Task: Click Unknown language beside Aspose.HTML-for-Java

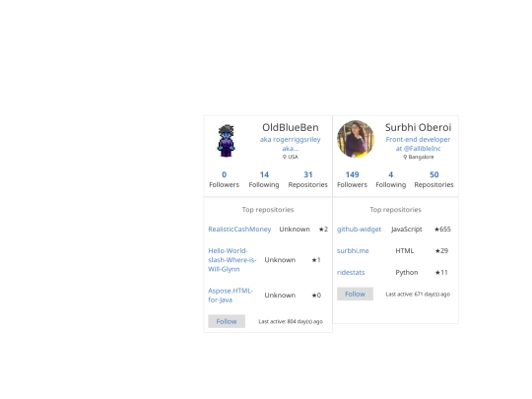Action: pos(280,296)
